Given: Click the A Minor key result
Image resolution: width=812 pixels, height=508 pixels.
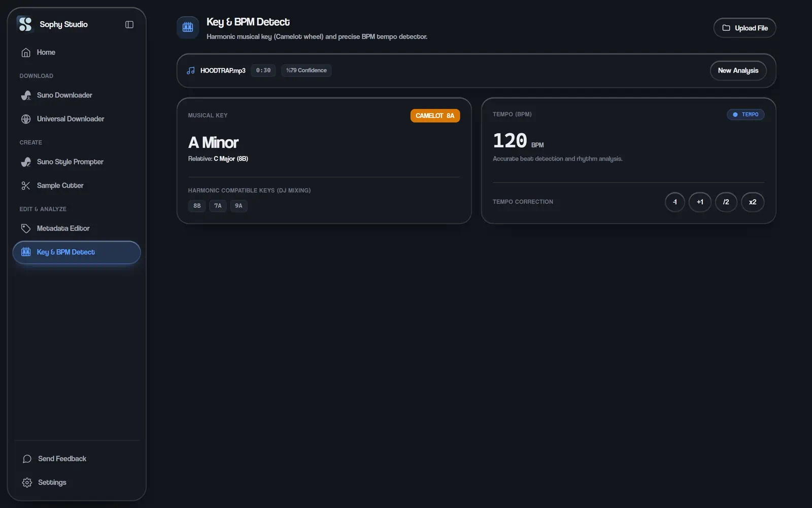Looking at the screenshot, I should click(x=213, y=143).
